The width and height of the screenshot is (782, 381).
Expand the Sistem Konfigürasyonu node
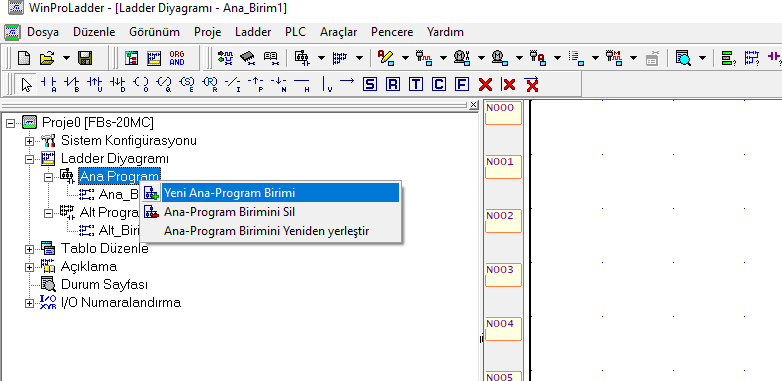29,141
